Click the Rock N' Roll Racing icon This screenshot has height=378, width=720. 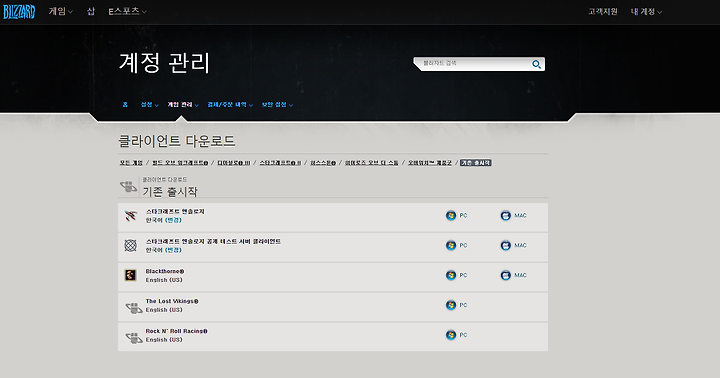[x=134, y=338]
